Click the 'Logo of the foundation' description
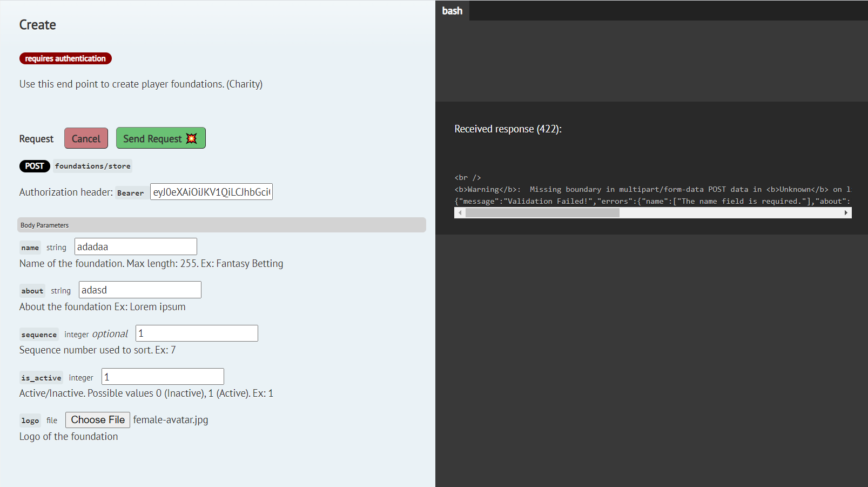Screen dimensions: 868x487 pyautogui.click(x=69, y=436)
